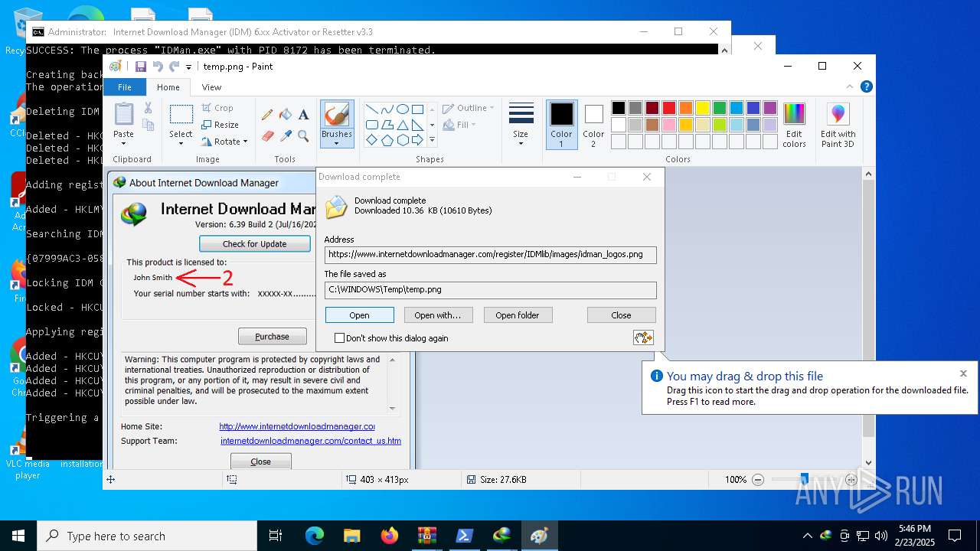
Task: Click the Brushes tool icon
Action: coord(337,115)
